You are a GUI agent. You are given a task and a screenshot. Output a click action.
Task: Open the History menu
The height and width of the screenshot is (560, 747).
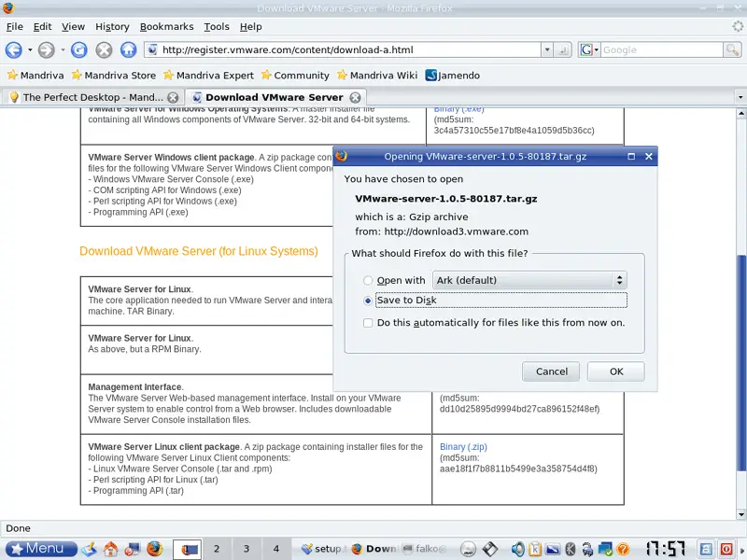[x=112, y=27]
